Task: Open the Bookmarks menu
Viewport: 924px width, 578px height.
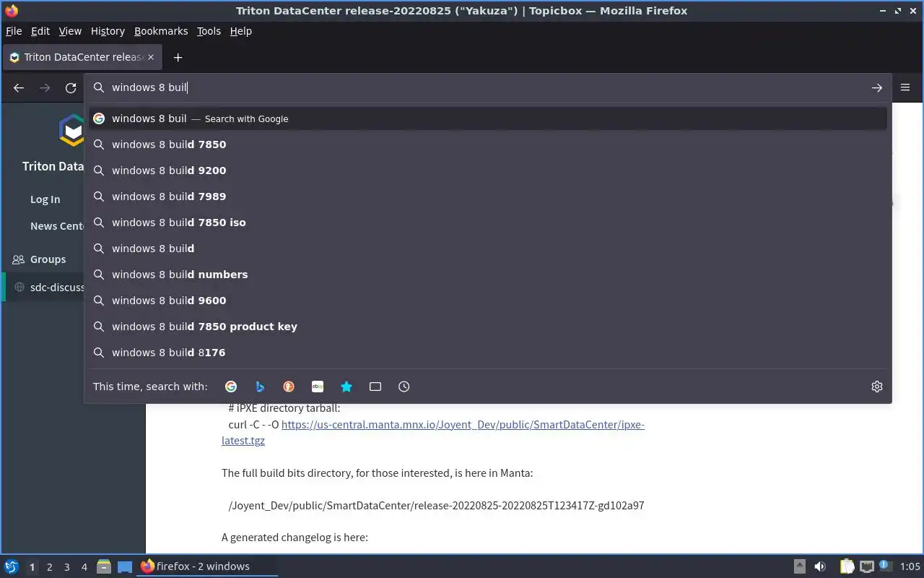Action: pos(161,31)
